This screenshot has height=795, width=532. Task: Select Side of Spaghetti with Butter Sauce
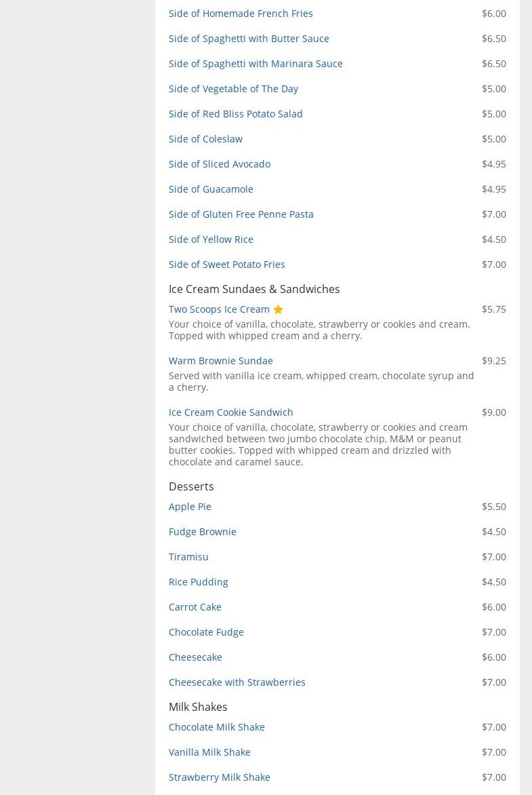click(249, 39)
